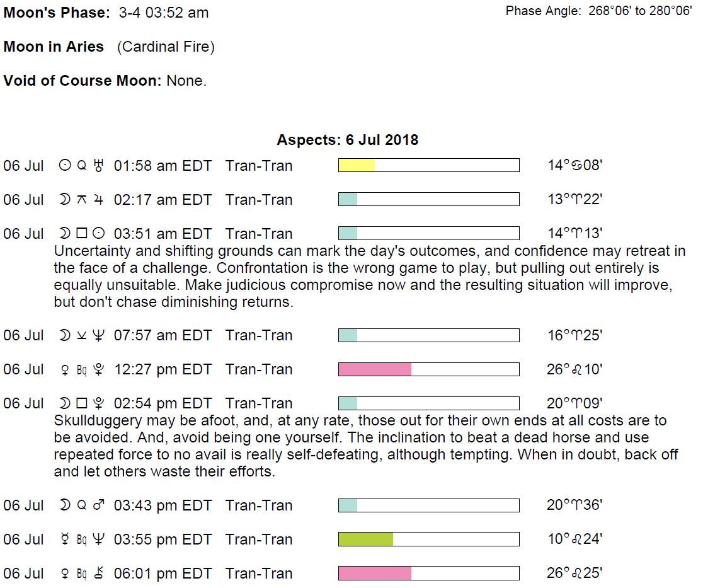Click the Pluto glyph in the 02:54 pm row
The image size is (703, 588).
click(98, 403)
